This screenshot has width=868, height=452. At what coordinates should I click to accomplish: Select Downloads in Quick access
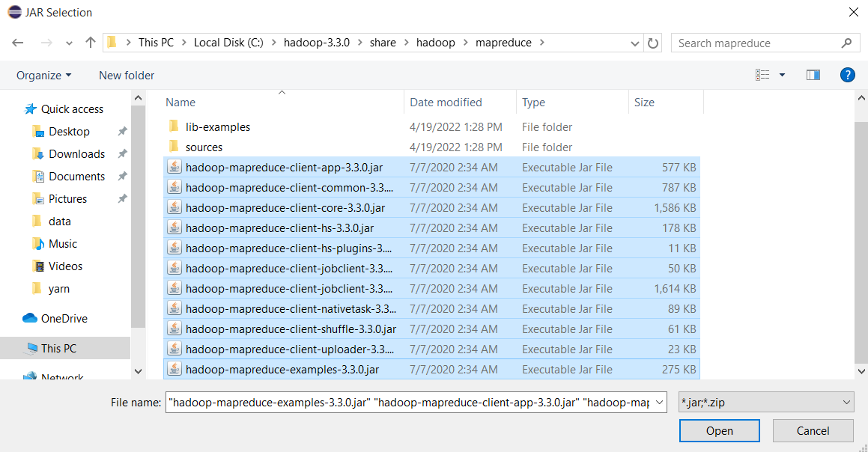76,153
